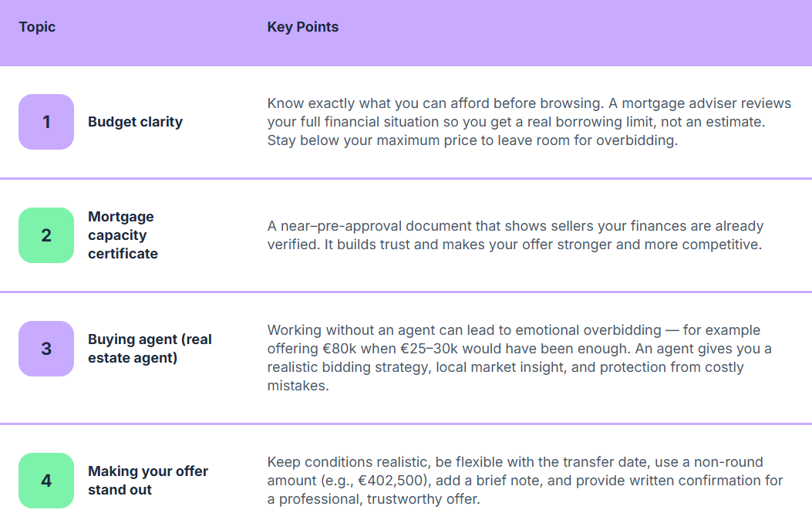The width and height of the screenshot is (812, 530).
Task: Click the "Buying agent (real estate agent)" label
Action: 150,349
